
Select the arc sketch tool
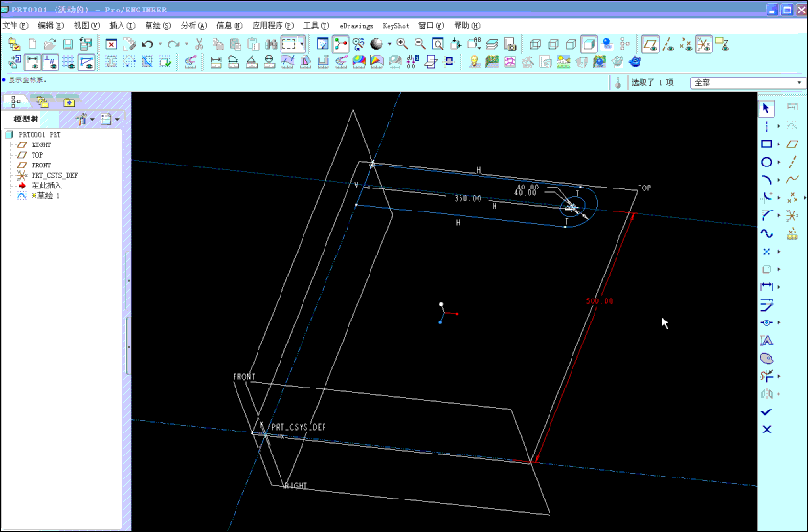click(x=766, y=180)
